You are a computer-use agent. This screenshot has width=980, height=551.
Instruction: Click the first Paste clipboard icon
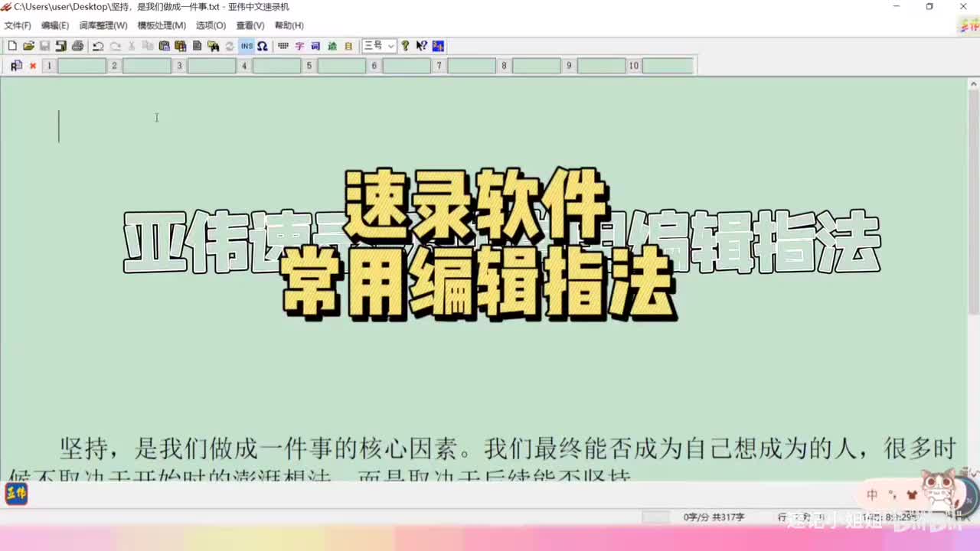[164, 46]
